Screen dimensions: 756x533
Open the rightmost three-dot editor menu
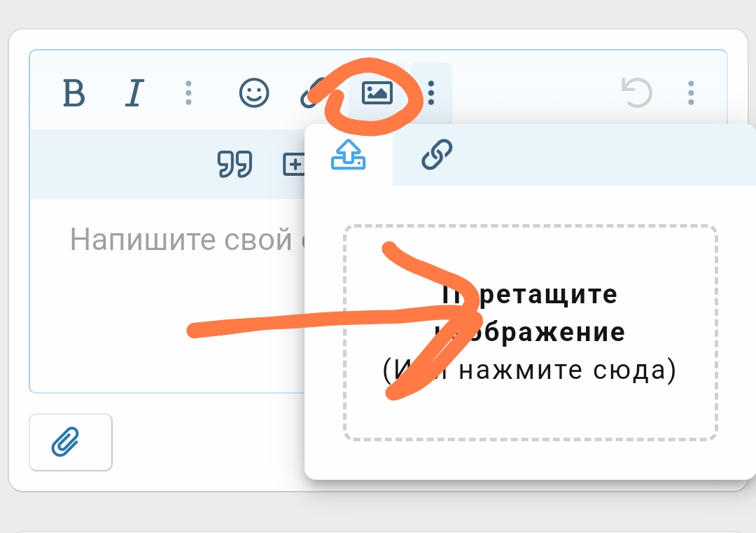(x=691, y=93)
